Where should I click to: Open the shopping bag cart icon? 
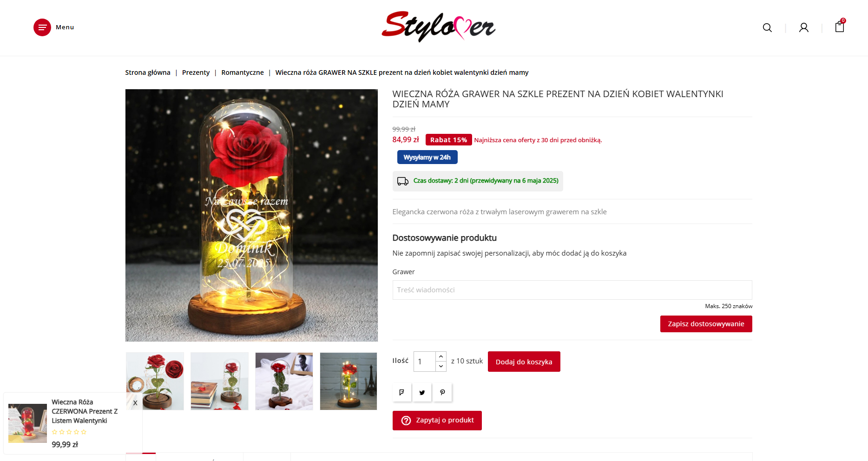(x=840, y=26)
